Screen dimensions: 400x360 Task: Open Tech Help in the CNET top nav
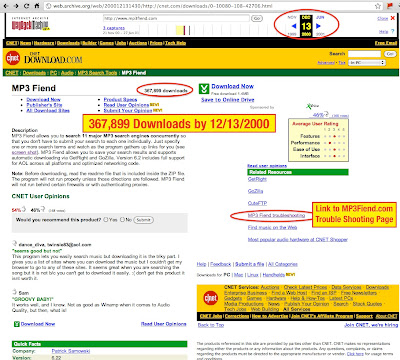(175, 43)
